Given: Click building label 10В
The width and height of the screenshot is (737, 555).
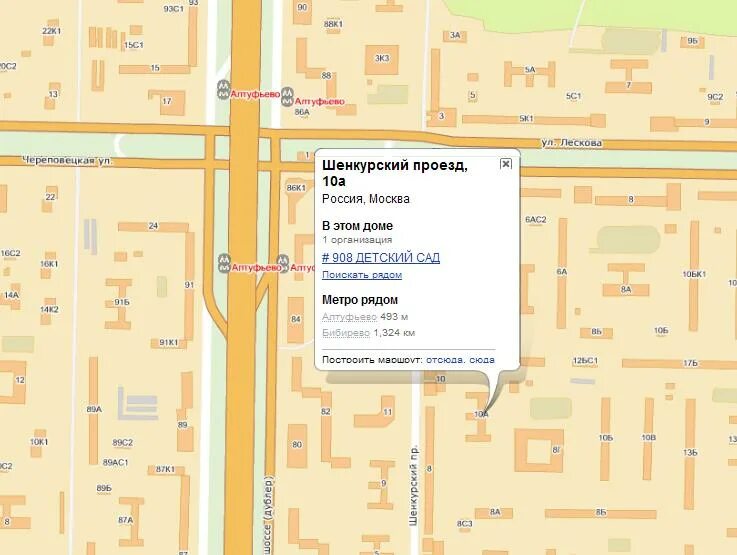Looking at the screenshot, I should [649, 438].
